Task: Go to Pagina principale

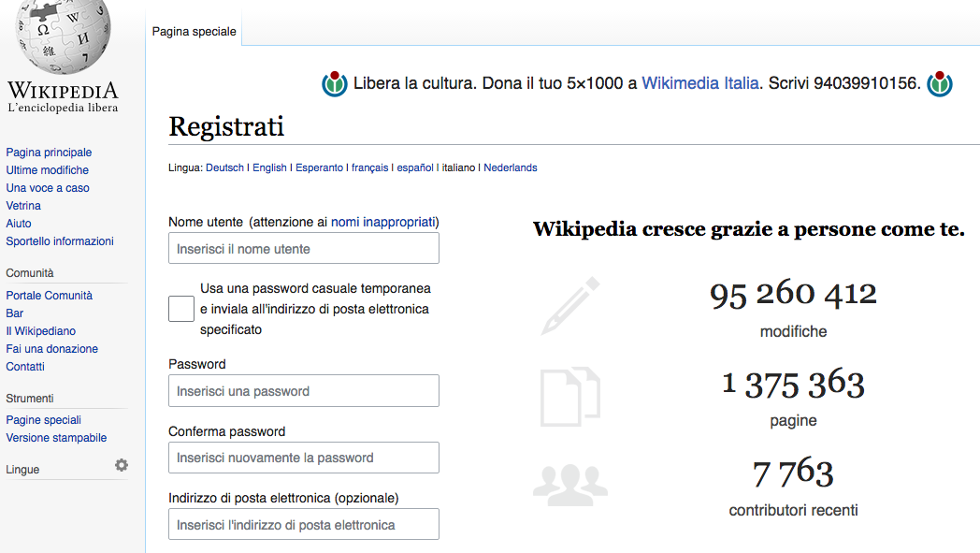Action: 49,152
